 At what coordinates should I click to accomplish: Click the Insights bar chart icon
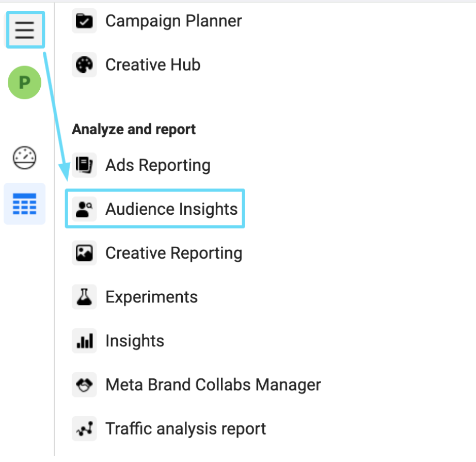[x=84, y=341]
